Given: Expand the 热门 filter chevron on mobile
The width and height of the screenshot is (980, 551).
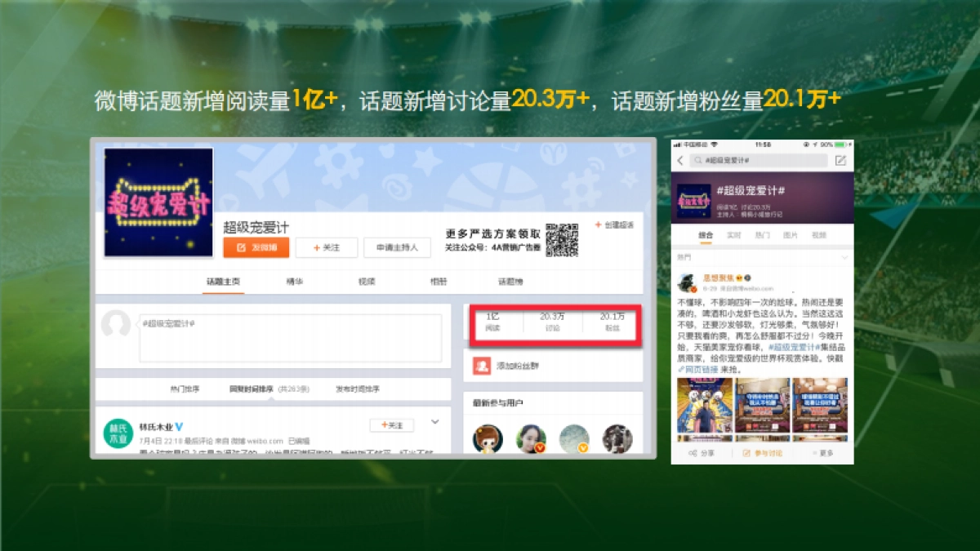Looking at the screenshot, I should coord(844,257).
